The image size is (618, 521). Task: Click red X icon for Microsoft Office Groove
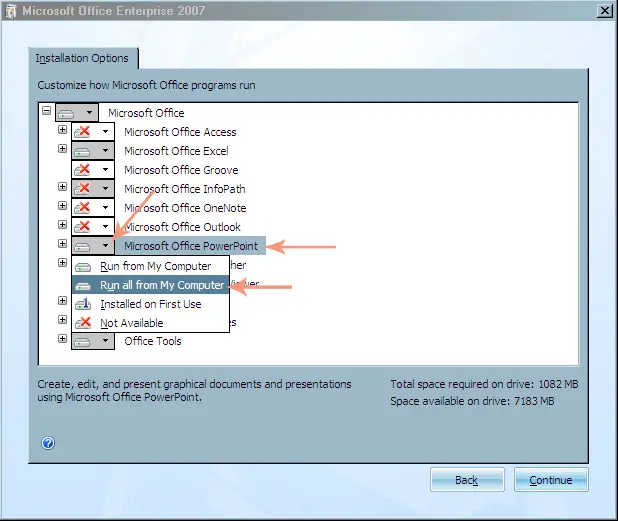tap(82, 169)
